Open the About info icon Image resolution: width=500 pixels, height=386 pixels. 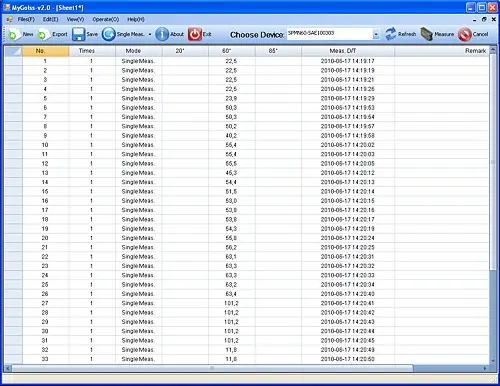[162, 34]
